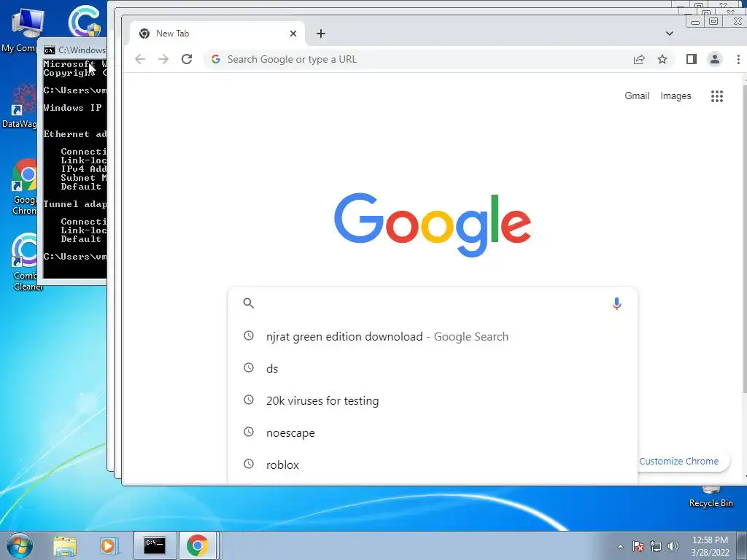Image resolution: width=747 pixels, height=560 pixels.
Task: Bookmark this tab with the star
Action: point(662,59)
